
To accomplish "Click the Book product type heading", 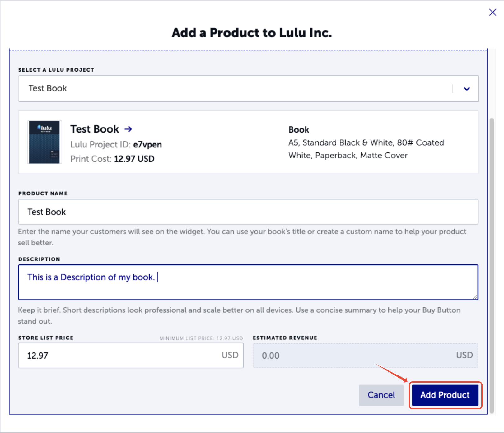I will [299, 130].
